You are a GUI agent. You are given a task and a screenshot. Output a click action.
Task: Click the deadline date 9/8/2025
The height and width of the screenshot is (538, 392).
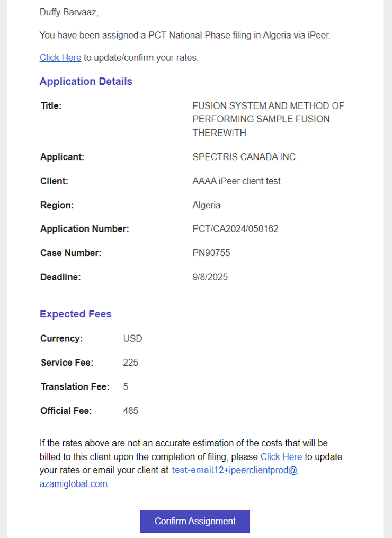pyautogui.click(x=210, y=277)
